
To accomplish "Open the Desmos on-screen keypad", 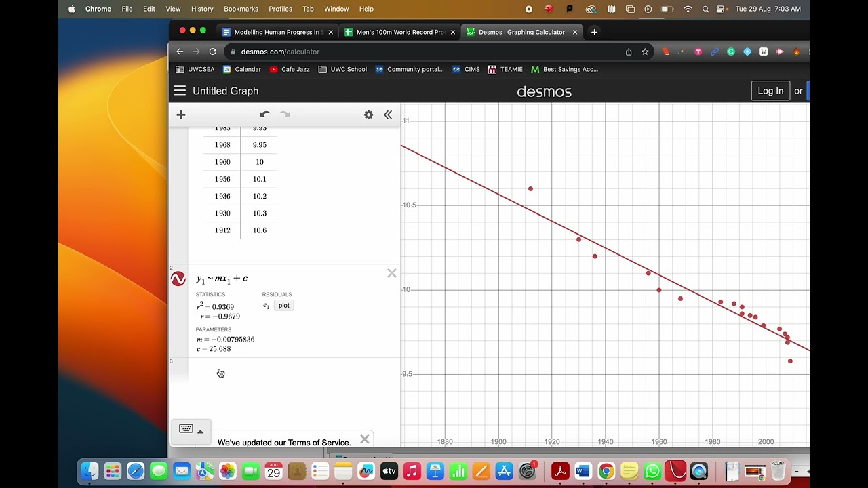I will click(186, 429).
